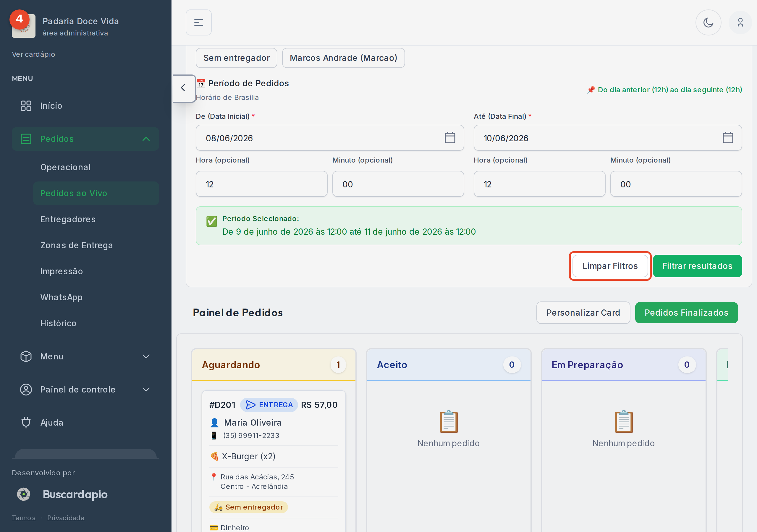Image resolution: width=757 pixels, height=532 pixels.
Task: Click the Aguardando column header
Action: (x=274, y=365)
